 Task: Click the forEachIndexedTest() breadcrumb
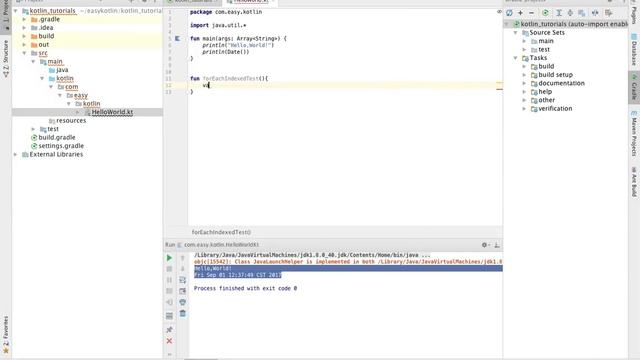tap(221, 232)
